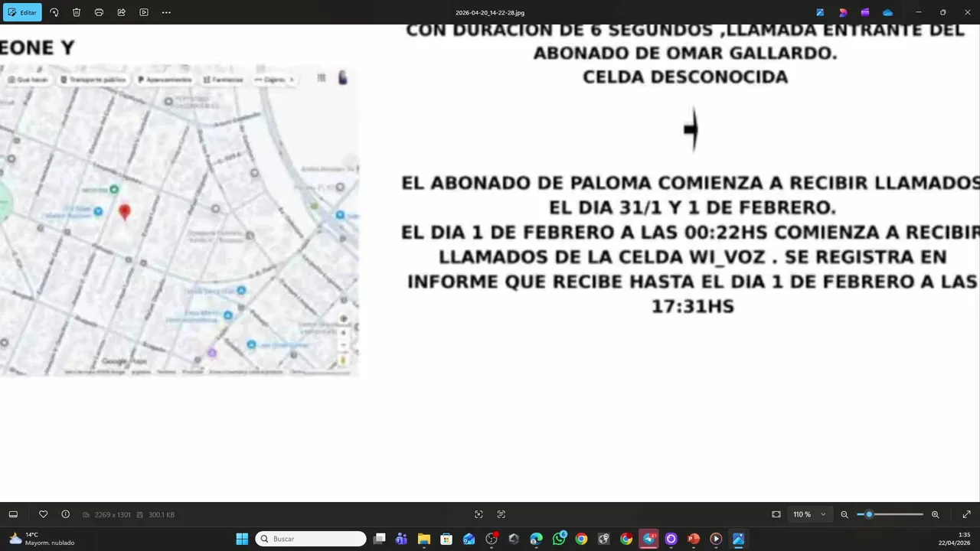Enter full screen with the expand arrows
This screenshot has width=980, height=551.
966,514
